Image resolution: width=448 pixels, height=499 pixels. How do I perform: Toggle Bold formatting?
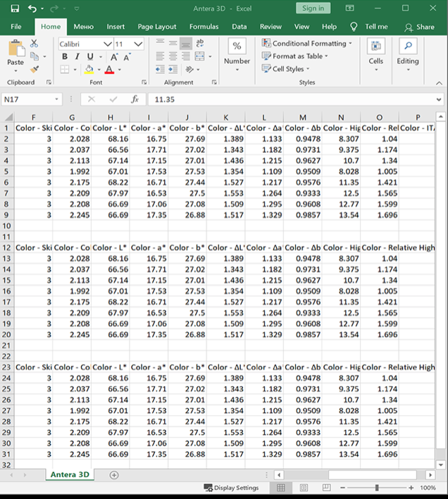65,56
